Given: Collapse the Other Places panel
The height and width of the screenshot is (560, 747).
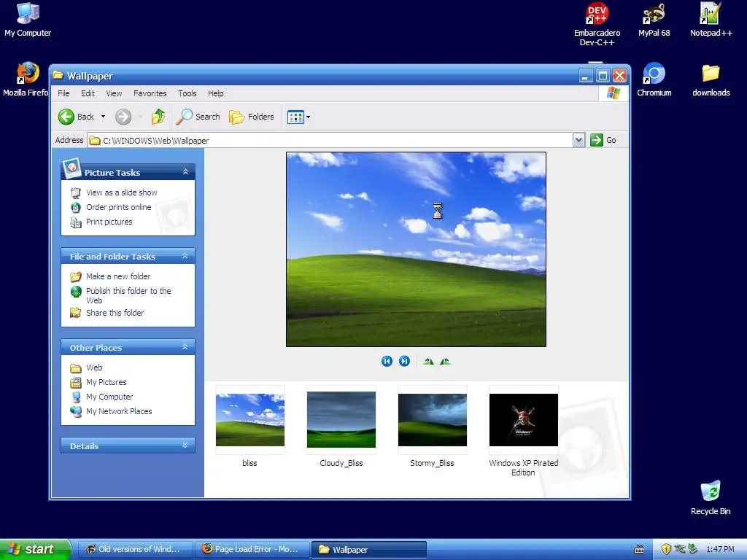Looking at the screenshot, I should coord(185,347).
